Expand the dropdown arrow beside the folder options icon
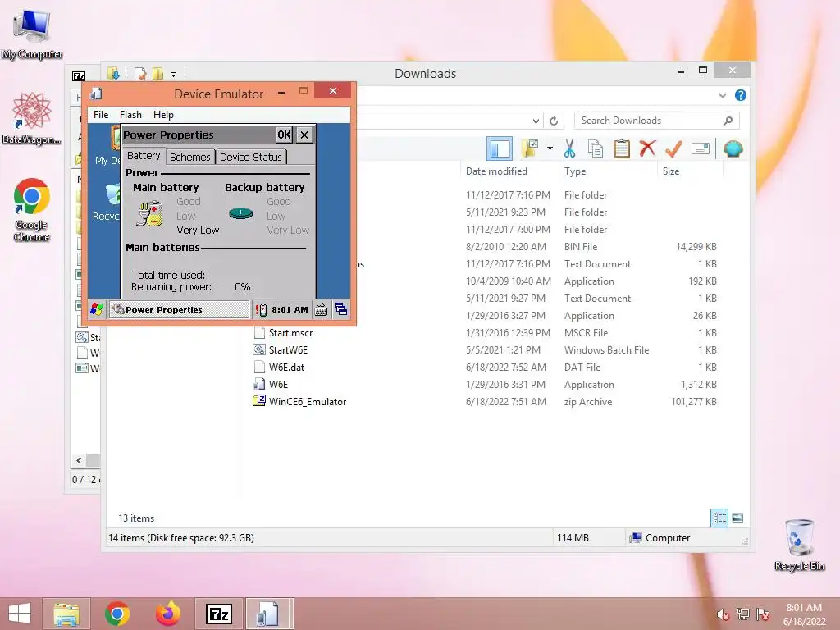840x630 pixels. tap(550, 148)
